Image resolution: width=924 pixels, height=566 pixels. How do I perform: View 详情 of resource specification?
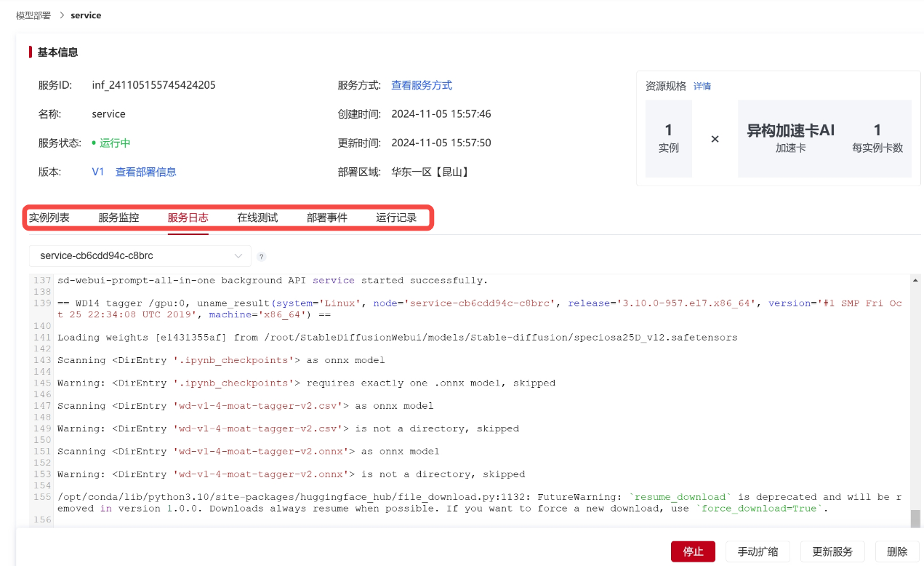tap(702, 86)
